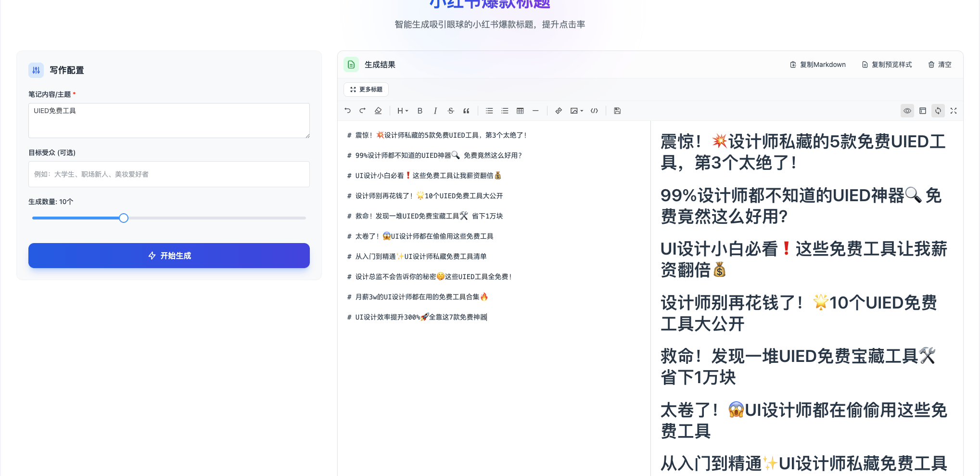Screen dimensions: 980x476
Task: Click the green 生成结果 document icon
Action: (351, 64)
